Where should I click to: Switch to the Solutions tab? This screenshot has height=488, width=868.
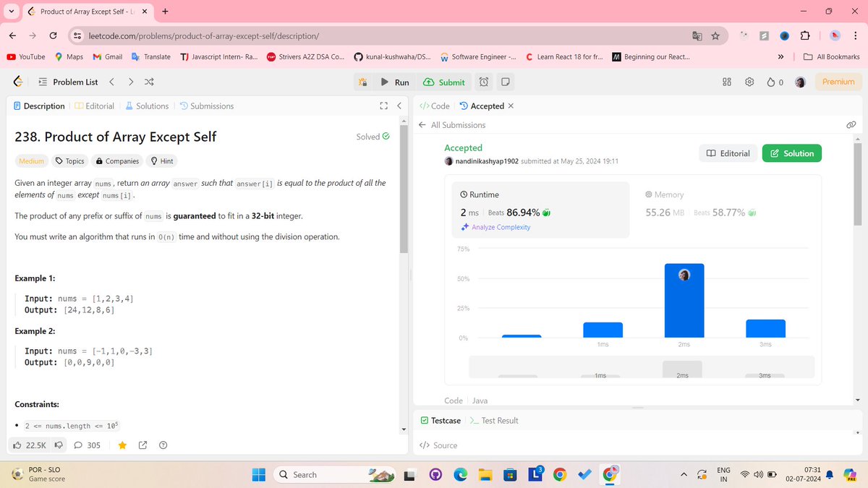[x=147, y=106]
